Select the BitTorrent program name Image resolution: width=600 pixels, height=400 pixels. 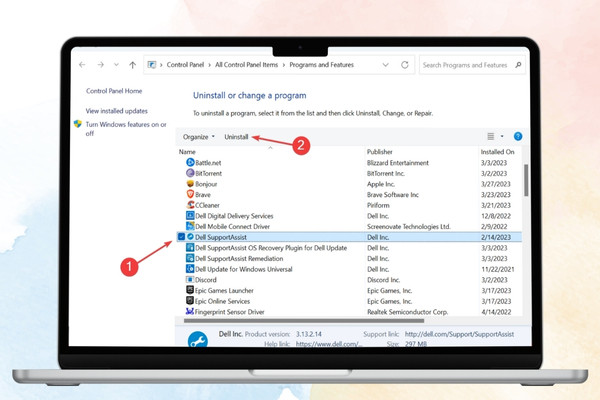coord(209,173)
